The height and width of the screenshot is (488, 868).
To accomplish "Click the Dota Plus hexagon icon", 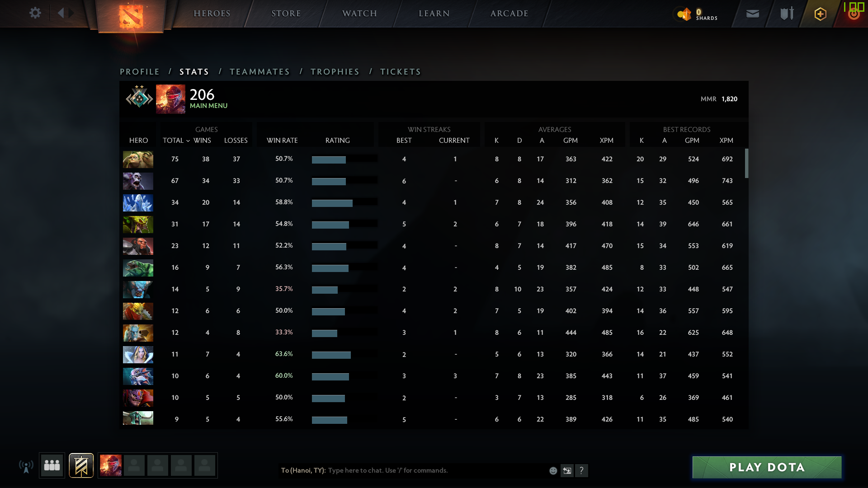I will click(x=820, y=14).
